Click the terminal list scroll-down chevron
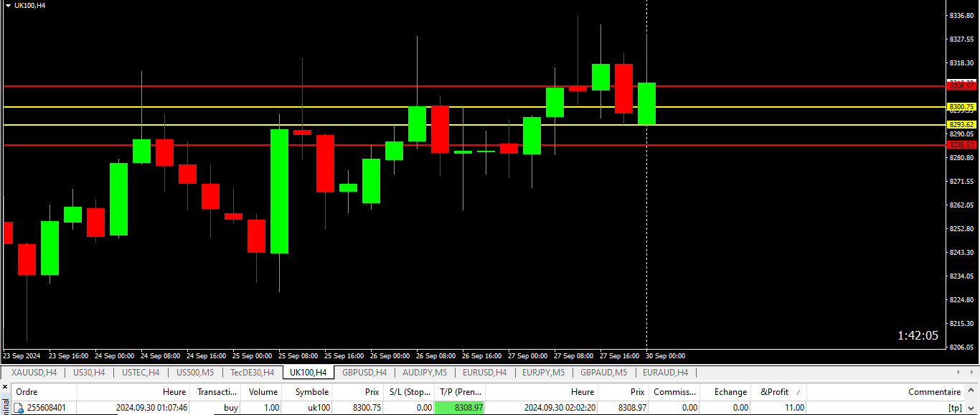Viewport: 980px width, 415px height. (971, 408)
